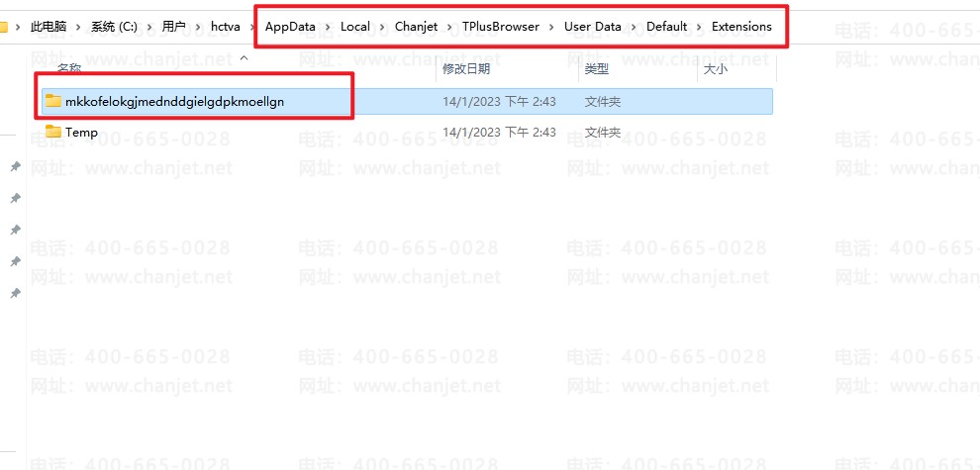
Task: Go to 系统 (C:) breadcrumb segment
Action: click(114, 27)
